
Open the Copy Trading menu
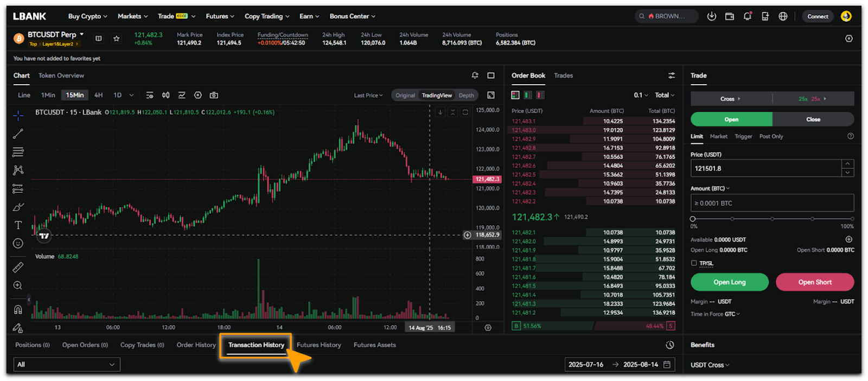(x=267, y=16)
